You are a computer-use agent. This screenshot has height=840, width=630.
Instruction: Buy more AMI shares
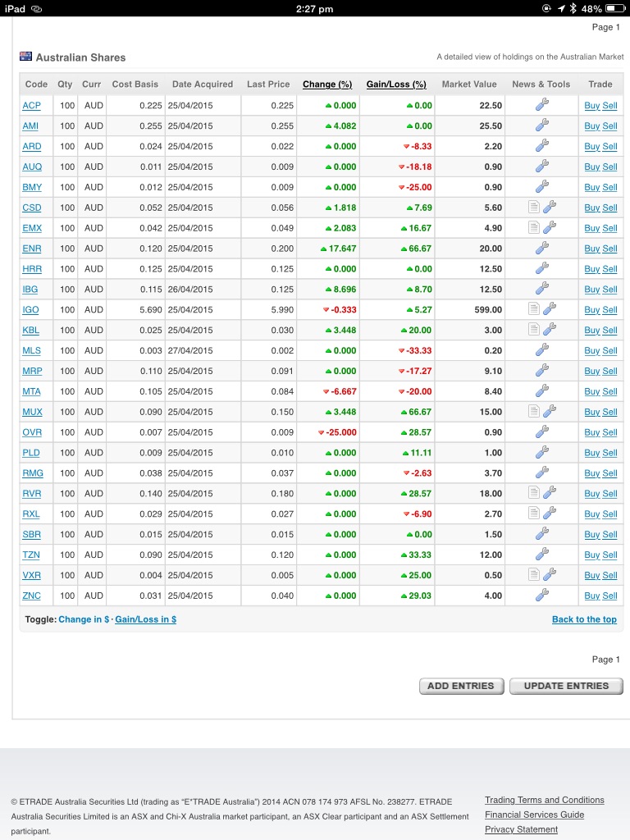(592, 126)
